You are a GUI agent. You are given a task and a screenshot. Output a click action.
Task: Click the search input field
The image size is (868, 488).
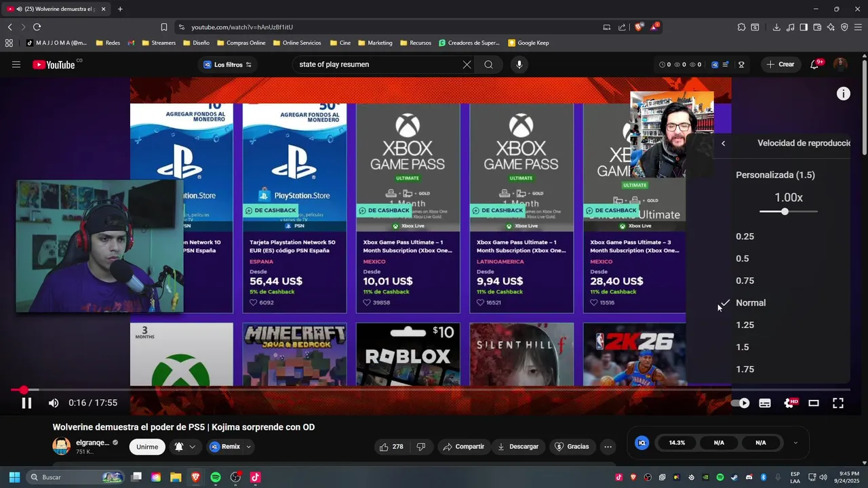tap(376, 64)
